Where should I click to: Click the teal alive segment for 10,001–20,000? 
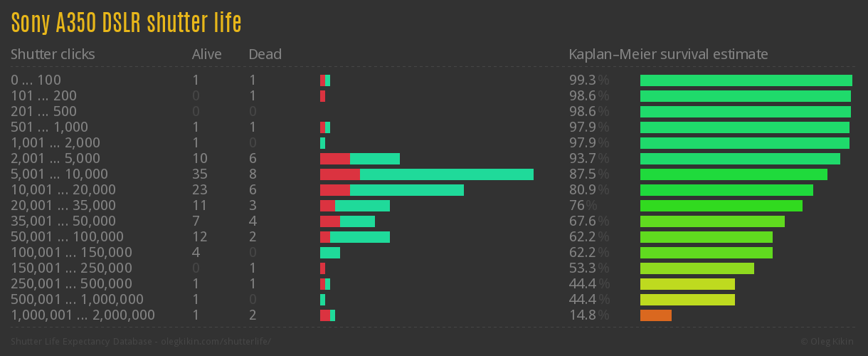click(x=406, y=190)
